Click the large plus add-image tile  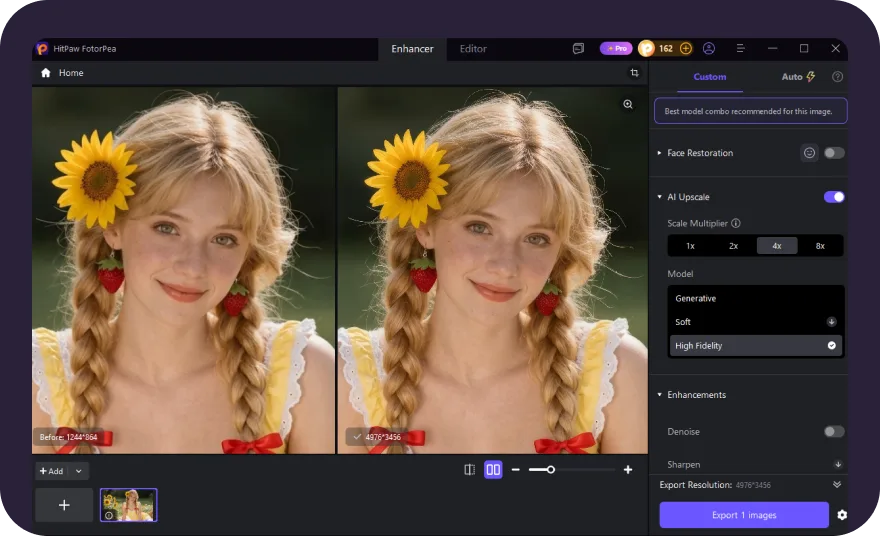pos(64,505)
